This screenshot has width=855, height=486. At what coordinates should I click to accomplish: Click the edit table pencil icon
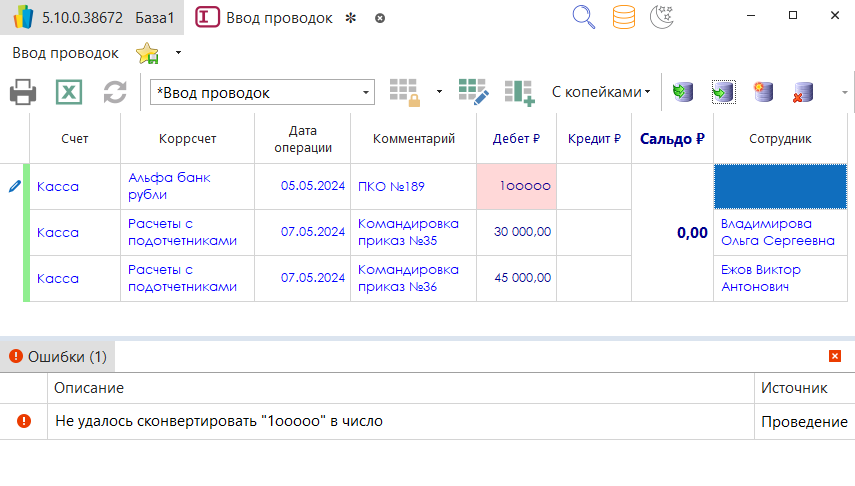(473, 92)
